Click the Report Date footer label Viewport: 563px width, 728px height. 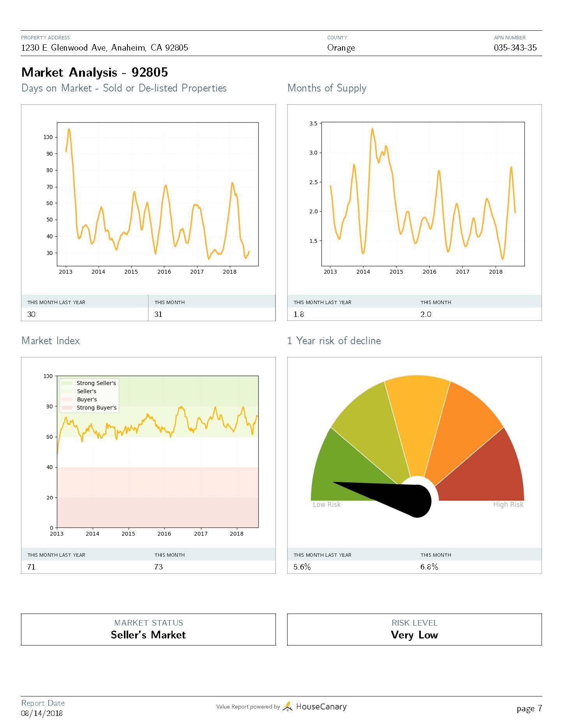43,703
